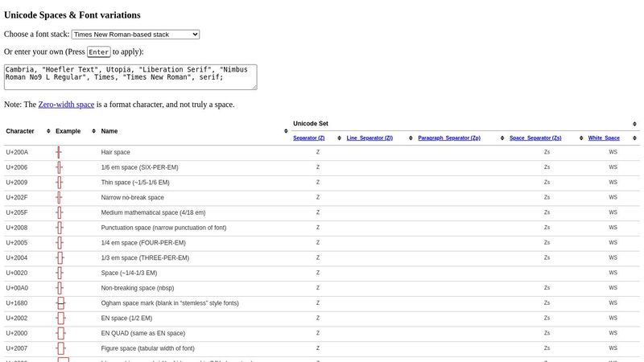The width and height of the screenshot is (644, 362).
Task: Click sort arrows beside Example header
Action: click(94, 131)
